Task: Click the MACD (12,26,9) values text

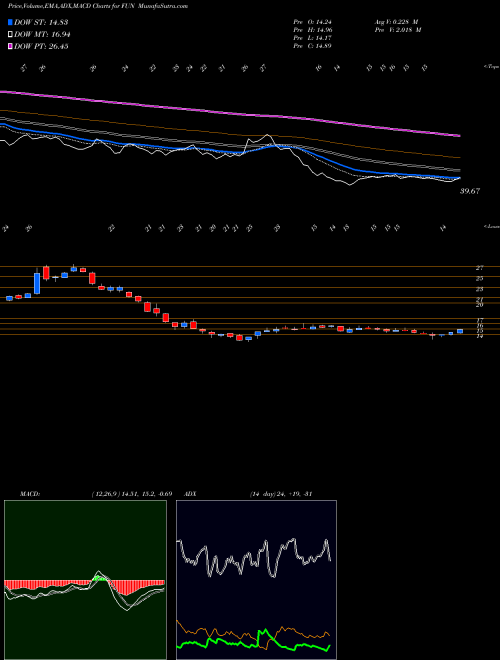Action: coord(131,493)
